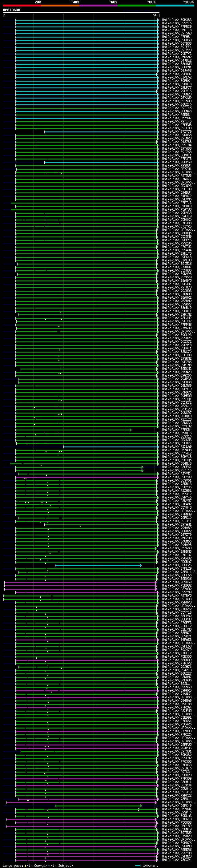Select the UniRef100_A7PNH9 label
This screenshot has width=197, height=868.
(176, 515)
